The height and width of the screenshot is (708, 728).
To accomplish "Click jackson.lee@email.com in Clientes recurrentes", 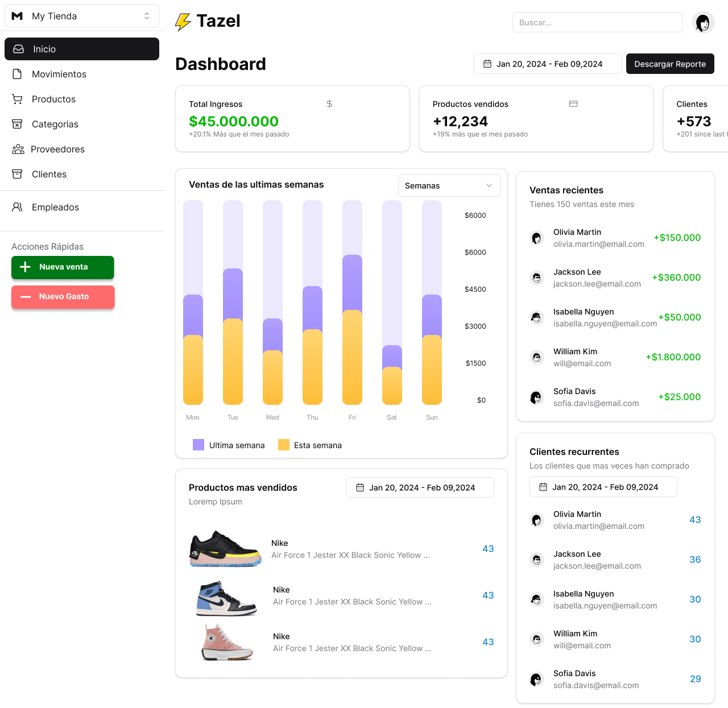I will pos(597,566).
